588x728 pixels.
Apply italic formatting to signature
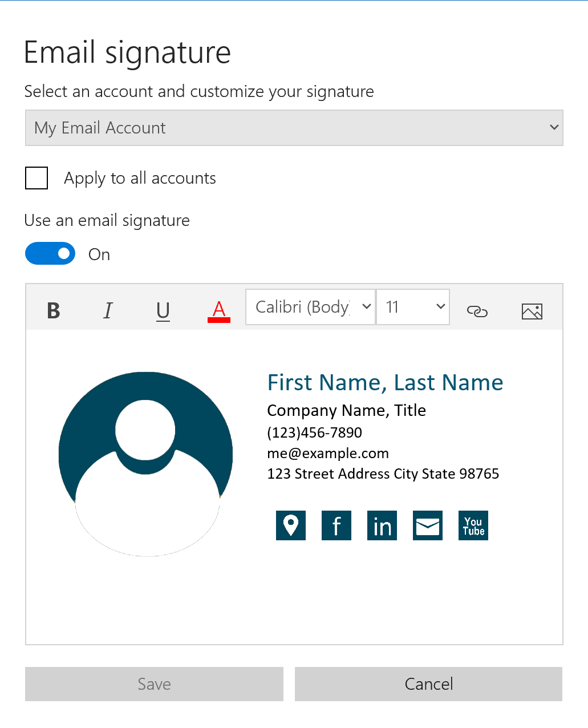pyautogui.click(x=108, y=311)
